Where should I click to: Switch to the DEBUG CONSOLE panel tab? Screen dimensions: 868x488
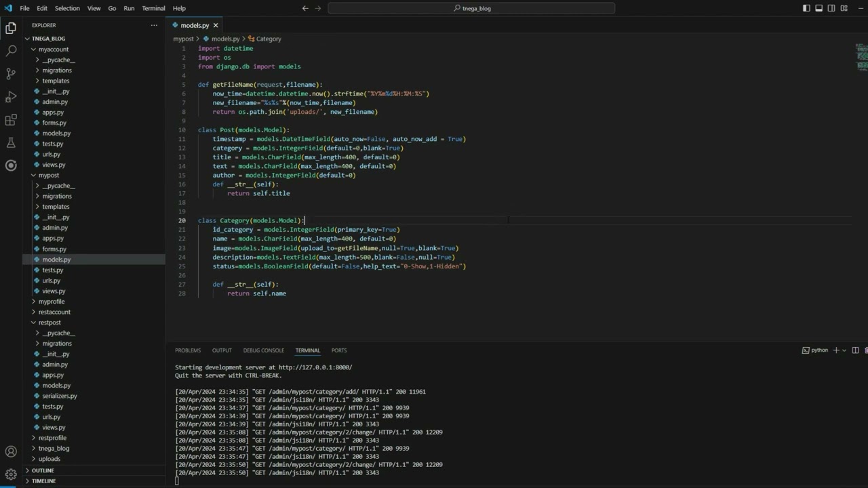[264, 350]
